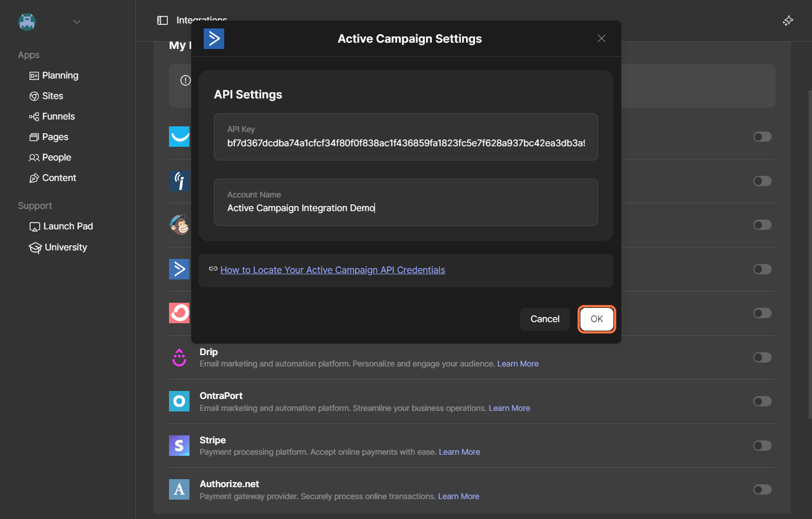Click the Authorize.net integration name

click(229, 484)
